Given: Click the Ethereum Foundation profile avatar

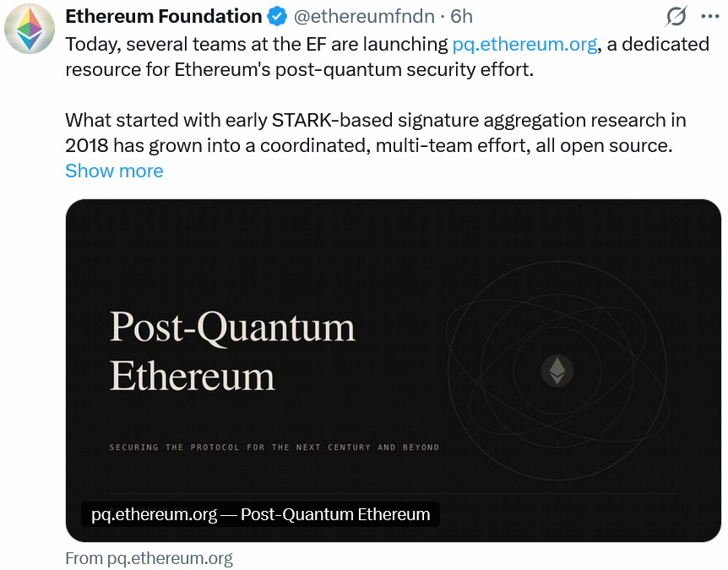Looking at the screenshot, I should coord(30,30).
